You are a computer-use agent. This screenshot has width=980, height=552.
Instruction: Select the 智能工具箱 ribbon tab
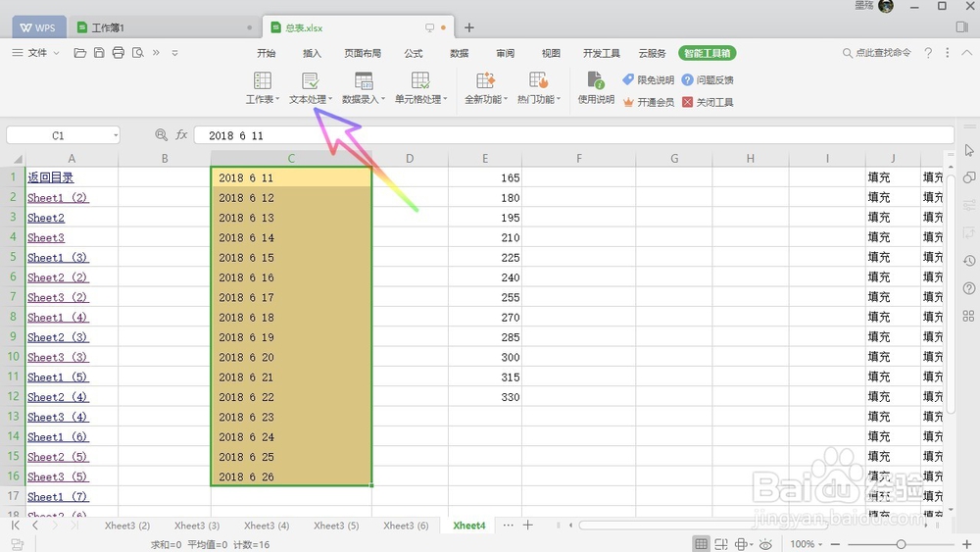click(707, 53)
